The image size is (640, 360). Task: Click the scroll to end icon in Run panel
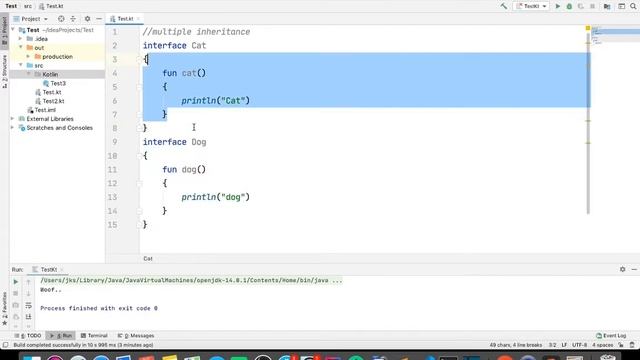click(29, 317)
